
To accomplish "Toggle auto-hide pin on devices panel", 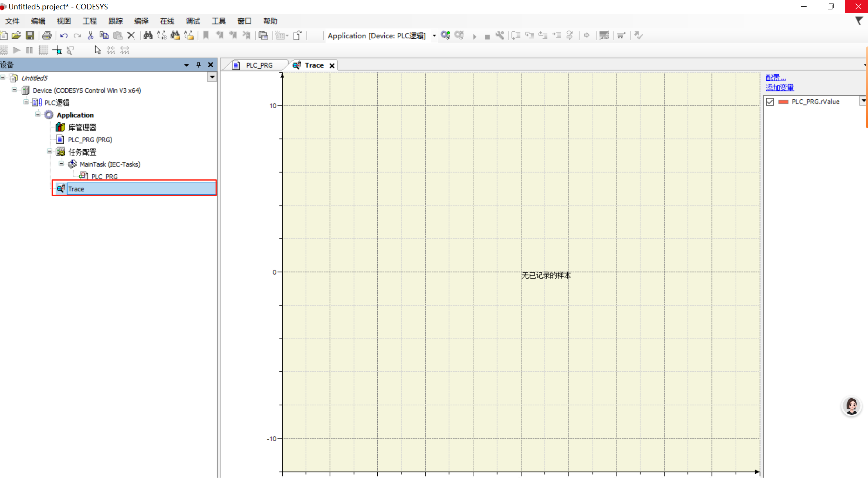I will 199,65.
